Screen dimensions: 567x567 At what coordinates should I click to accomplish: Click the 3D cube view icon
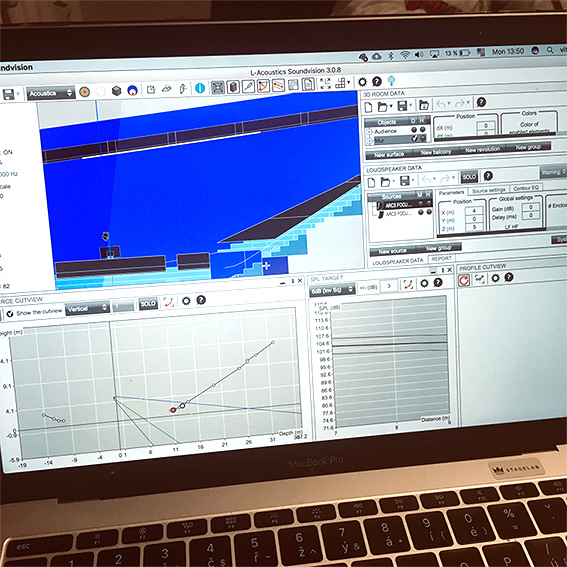coord(116,91)
